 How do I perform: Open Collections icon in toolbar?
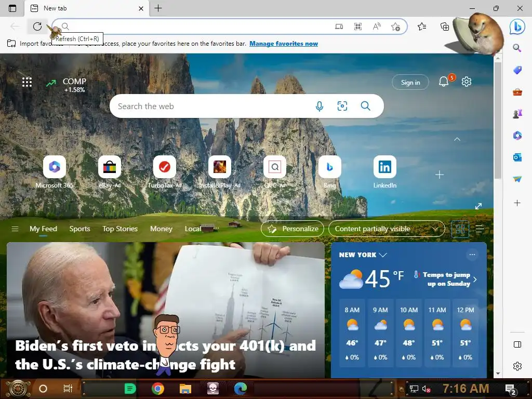(445, 26)
